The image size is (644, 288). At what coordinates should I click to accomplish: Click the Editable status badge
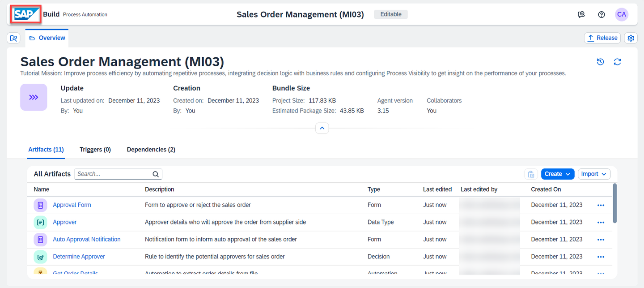[x=391, y=14]
